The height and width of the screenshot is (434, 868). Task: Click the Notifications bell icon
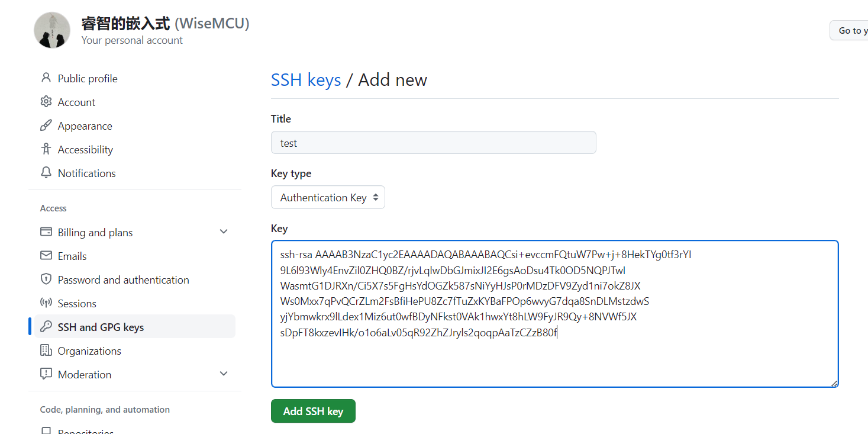[46, 173]
